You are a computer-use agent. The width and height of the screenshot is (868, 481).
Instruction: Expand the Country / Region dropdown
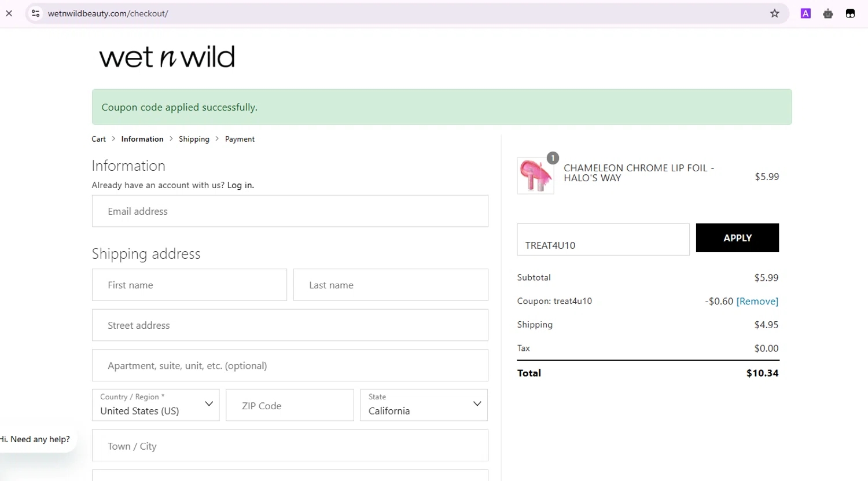point(156,405)
